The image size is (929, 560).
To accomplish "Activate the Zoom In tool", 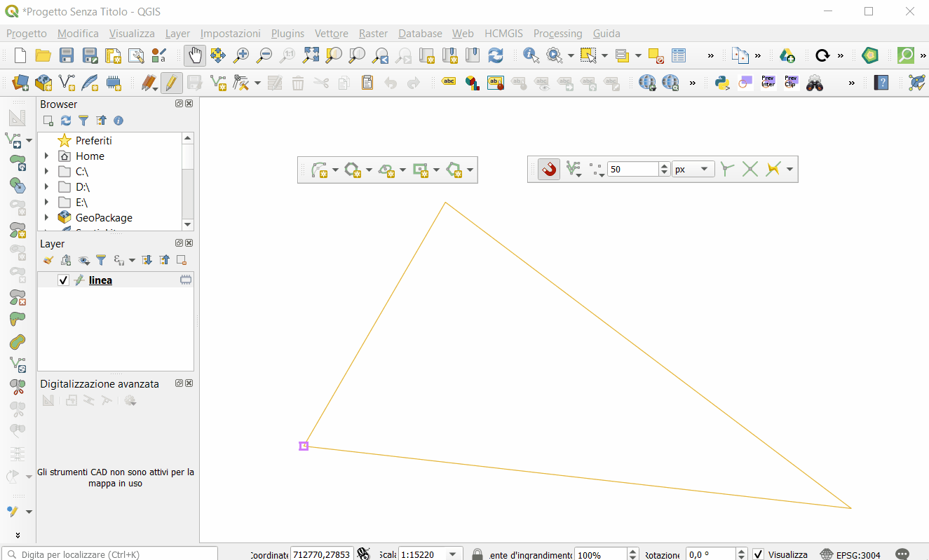I will (x=241, y=55).
